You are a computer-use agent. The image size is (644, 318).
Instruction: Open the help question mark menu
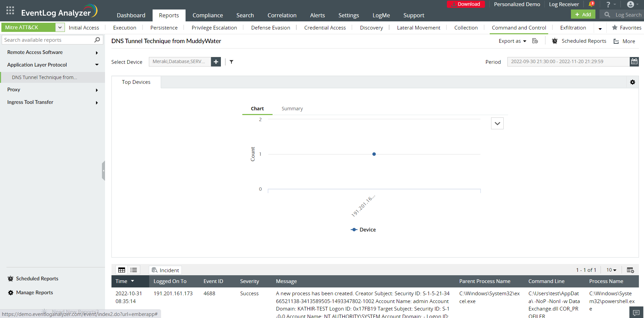coord(608,4)
